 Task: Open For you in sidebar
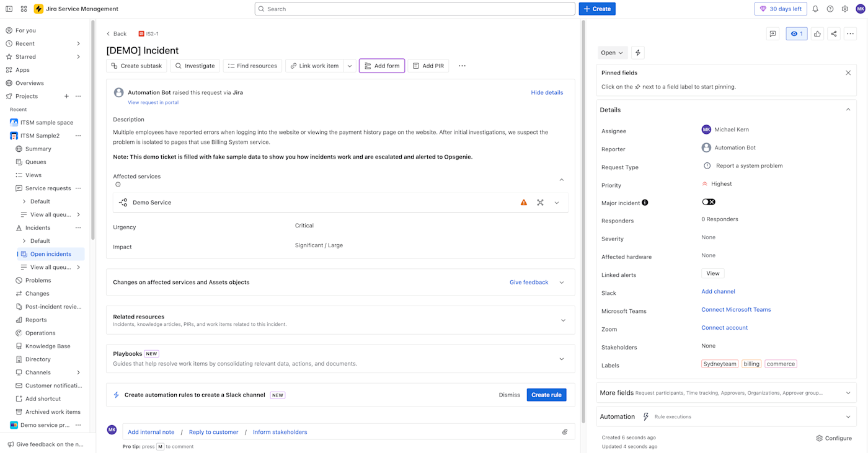point(25,30)
